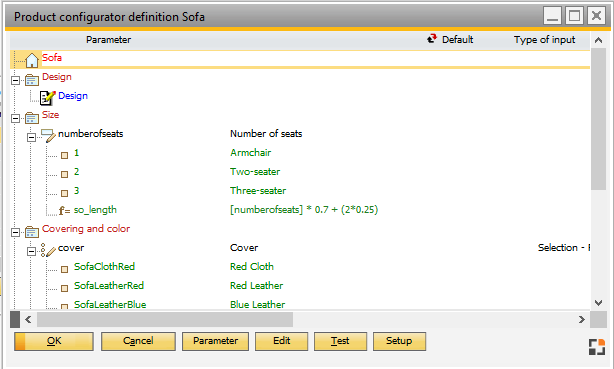Image resolution: width=614 pixels, height=369 pixels.
Task: Click the Two-seater description text
Action: coord(255,172)
